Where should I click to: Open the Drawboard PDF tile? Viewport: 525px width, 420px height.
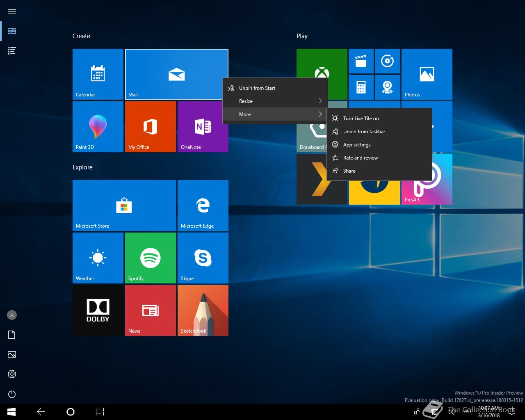pos(311,137)
